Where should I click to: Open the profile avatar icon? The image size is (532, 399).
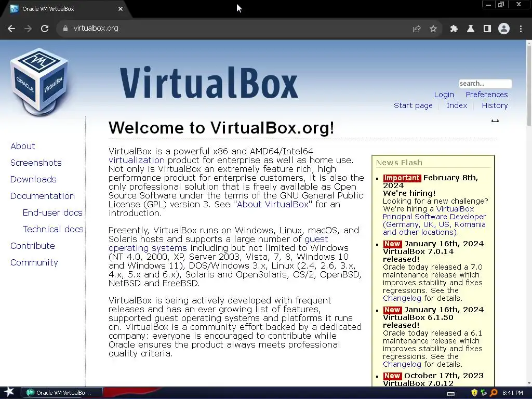click(x=504, y=29)
